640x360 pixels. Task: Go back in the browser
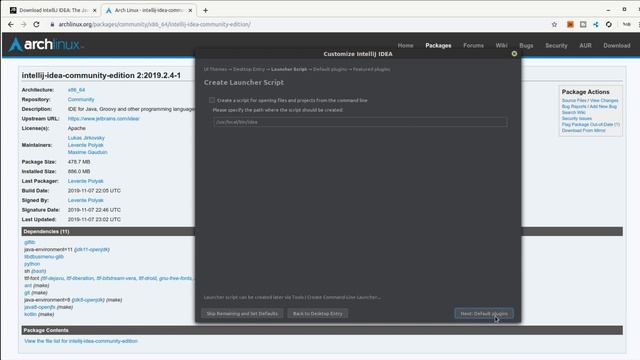11,24
